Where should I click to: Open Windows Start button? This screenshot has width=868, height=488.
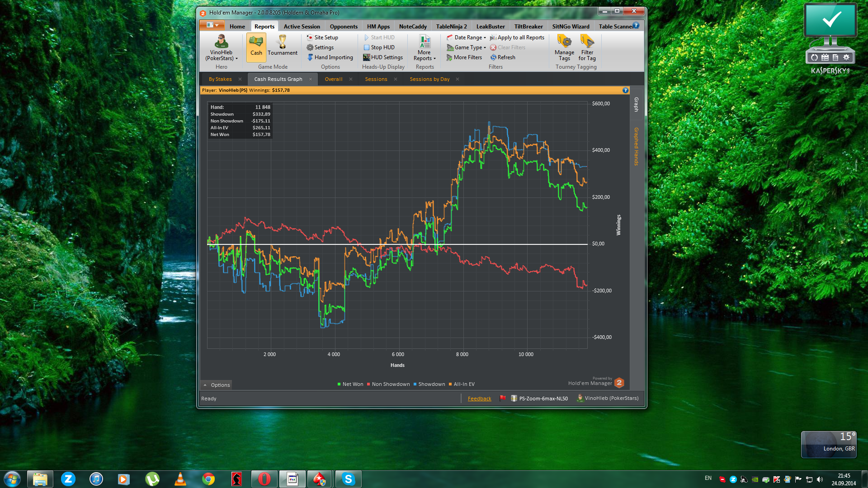[12, 479]
